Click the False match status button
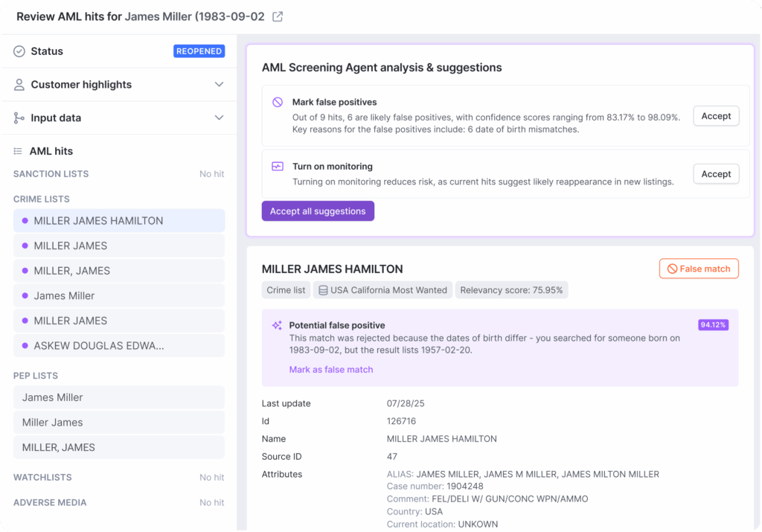762x532 pixels. [x=699, y=269]
